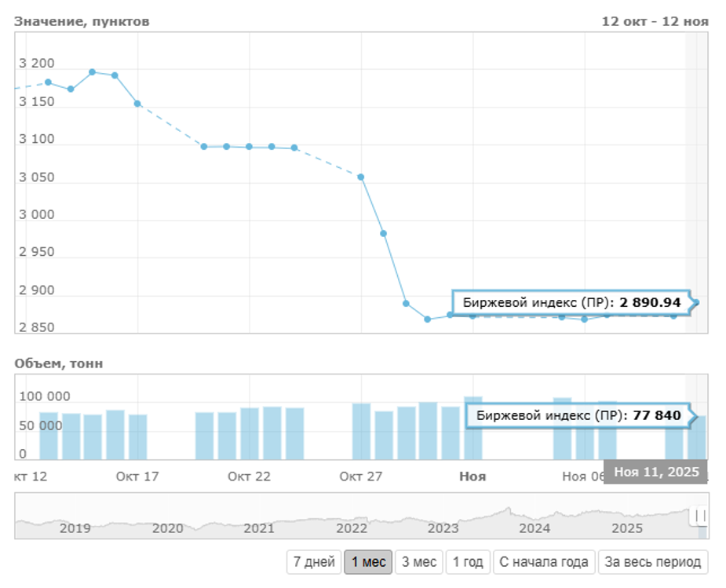
Task: Click the volume tooltip showing 77 840
Action: click(x=578, y=415)
